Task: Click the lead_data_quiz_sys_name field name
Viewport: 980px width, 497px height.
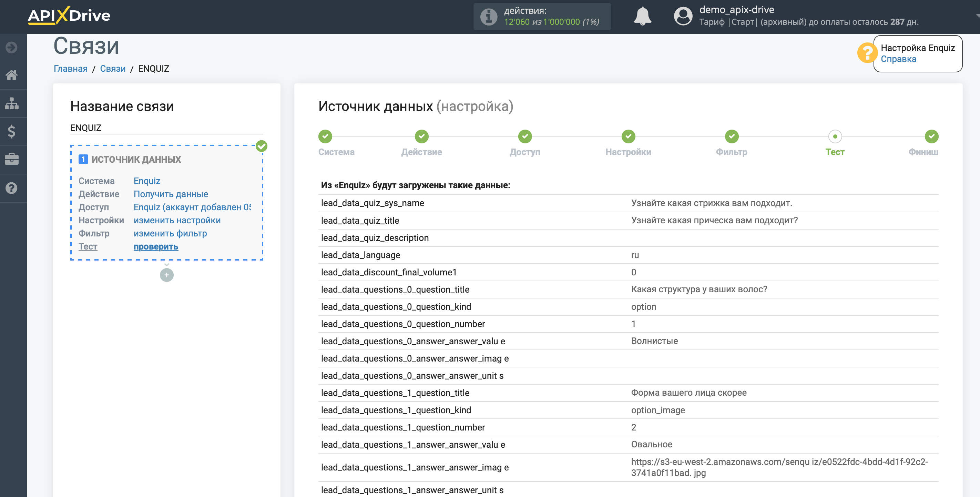Action: [372, 203]
